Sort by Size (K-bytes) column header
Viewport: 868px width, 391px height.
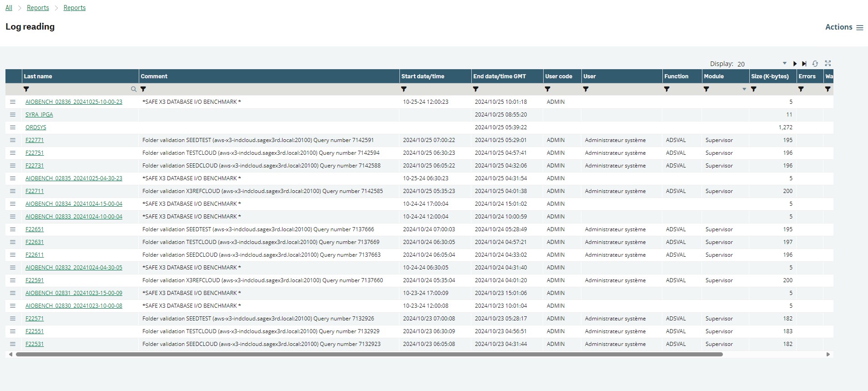tap(770, 76)
